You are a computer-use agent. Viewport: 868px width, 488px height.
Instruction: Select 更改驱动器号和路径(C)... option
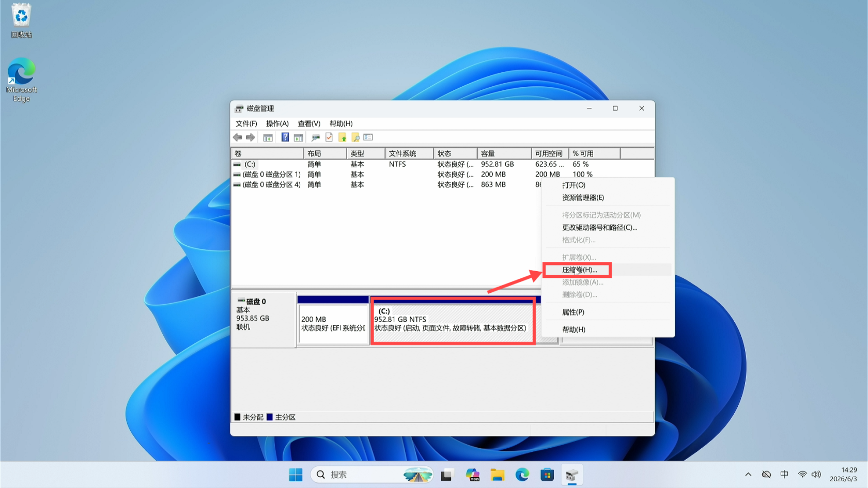coord(608,228)
